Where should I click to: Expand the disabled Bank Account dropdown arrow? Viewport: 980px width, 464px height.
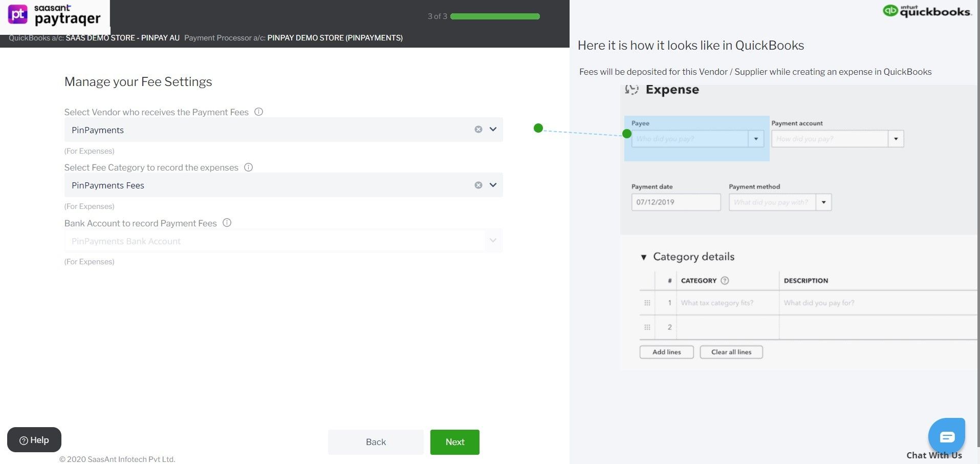[493, 240]
